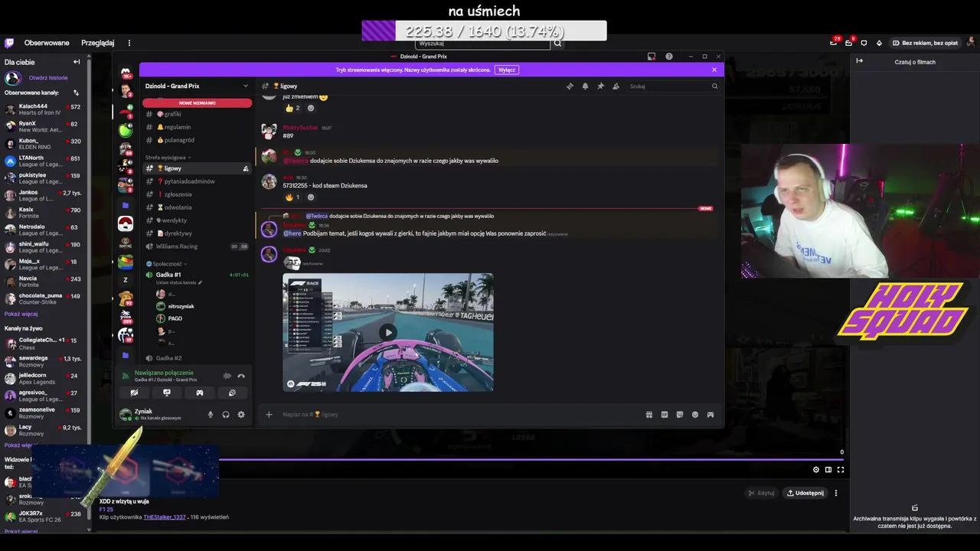Open Twitch more options three dots
The image size is (980, 551).
point(129,43)
